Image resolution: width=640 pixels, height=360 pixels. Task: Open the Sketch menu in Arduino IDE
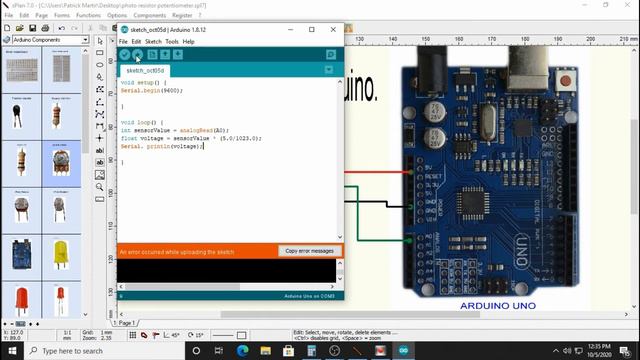[x=153, y=42]
